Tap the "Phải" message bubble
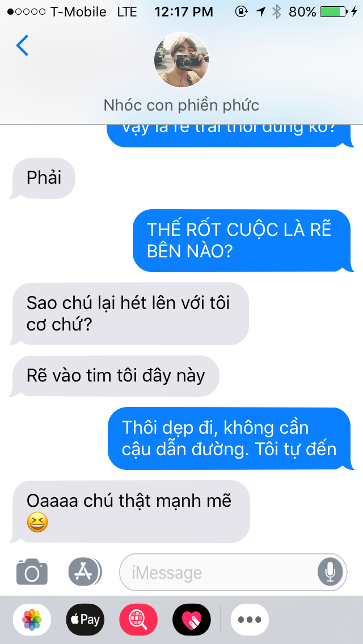The image size is (363, 644). [x=43, y=178]
